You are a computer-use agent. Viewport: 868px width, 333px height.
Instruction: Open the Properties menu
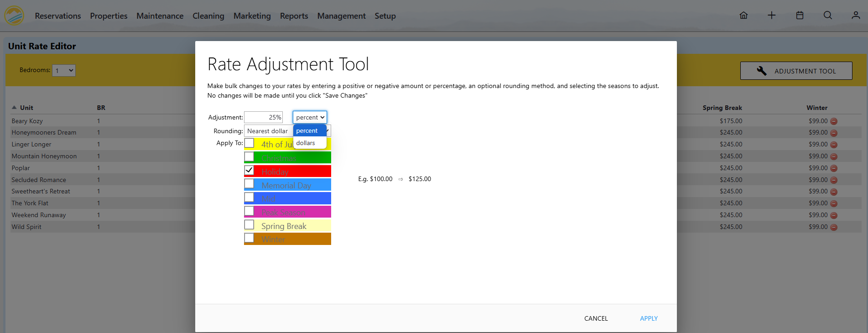pos(109,16)
